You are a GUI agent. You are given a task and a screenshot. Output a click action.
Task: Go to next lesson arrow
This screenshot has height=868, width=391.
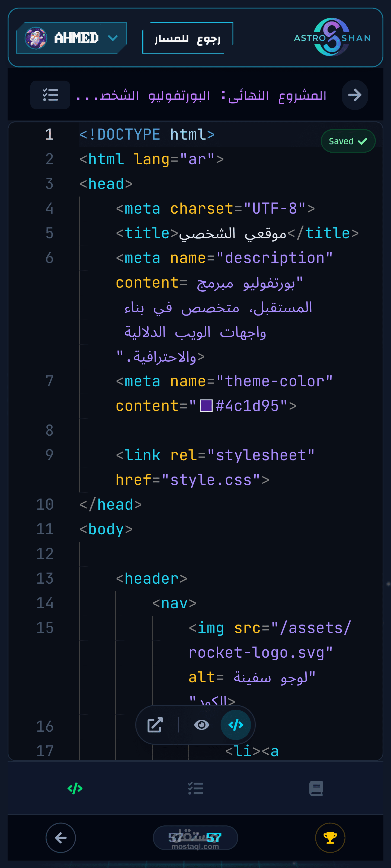[x=355, y=95]
